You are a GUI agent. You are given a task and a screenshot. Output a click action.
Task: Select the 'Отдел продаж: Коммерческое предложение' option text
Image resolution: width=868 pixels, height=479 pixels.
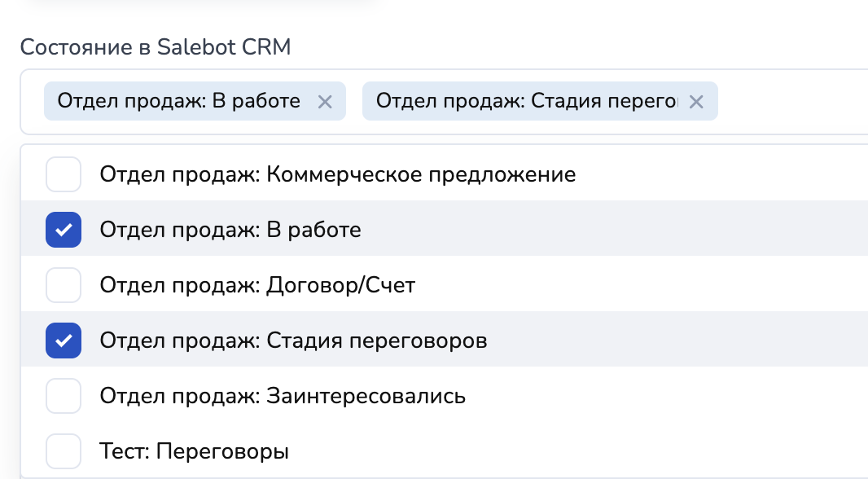[x=337, y=174]
